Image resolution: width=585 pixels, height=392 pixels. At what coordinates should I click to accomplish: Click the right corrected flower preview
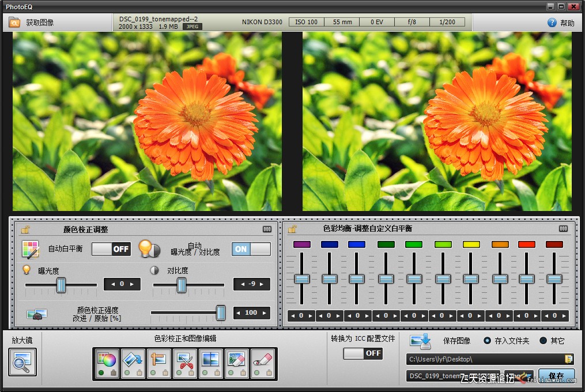(x=437, y=121)
